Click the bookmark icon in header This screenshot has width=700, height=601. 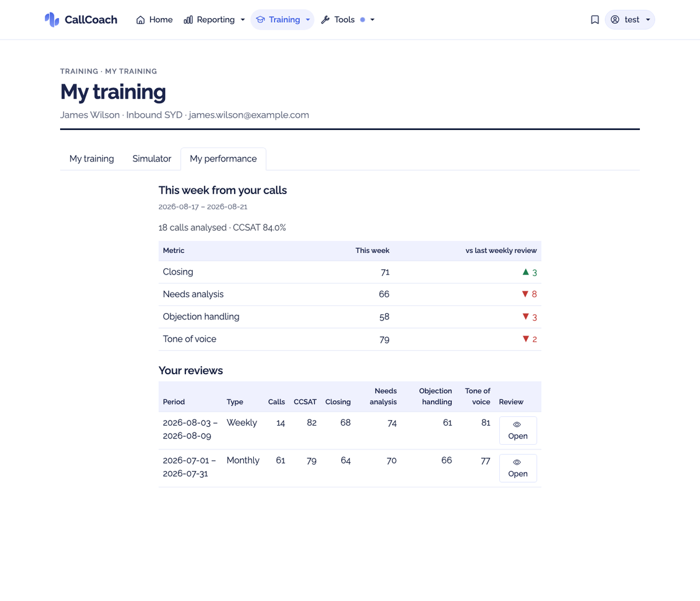[x=595, y=20]
